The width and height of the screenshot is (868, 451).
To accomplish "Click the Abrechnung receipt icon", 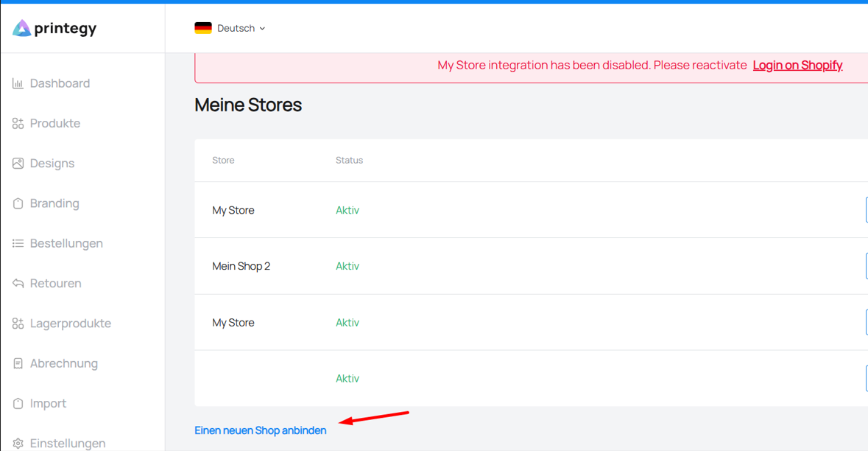I will tap(18, 363).
